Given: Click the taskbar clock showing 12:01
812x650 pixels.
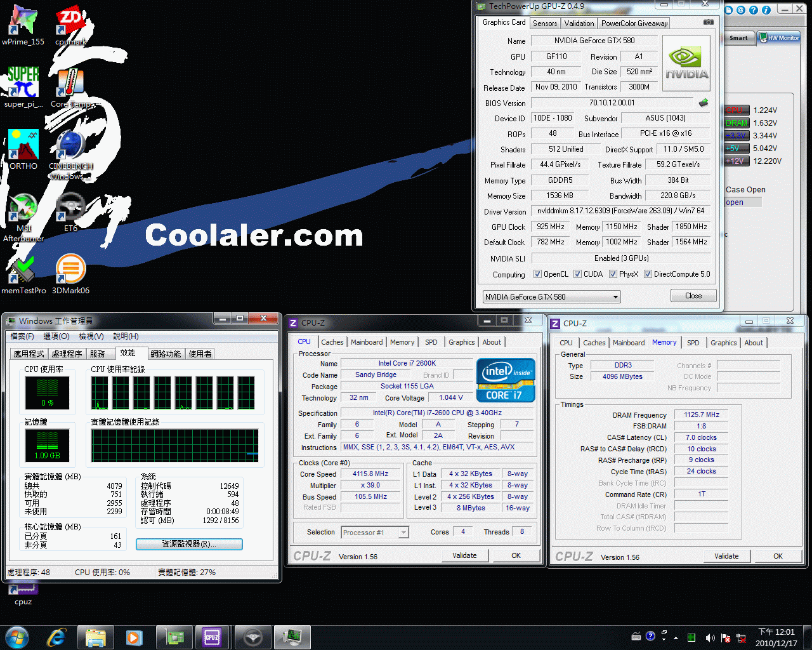Looking at the screenshot, I should (776, 637).
